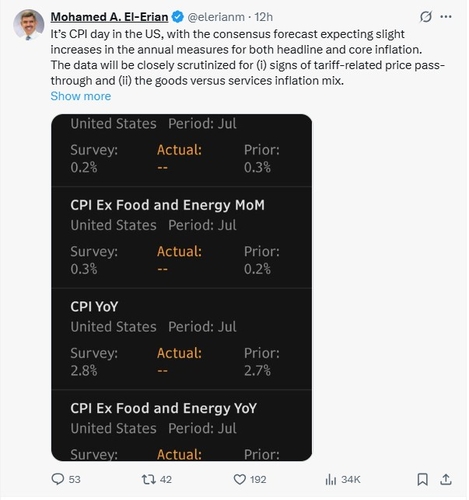Image resolution: width=469 pixels, height=500 pixels.
Task: Click the Grok explain icon
Action: point(426,17)
